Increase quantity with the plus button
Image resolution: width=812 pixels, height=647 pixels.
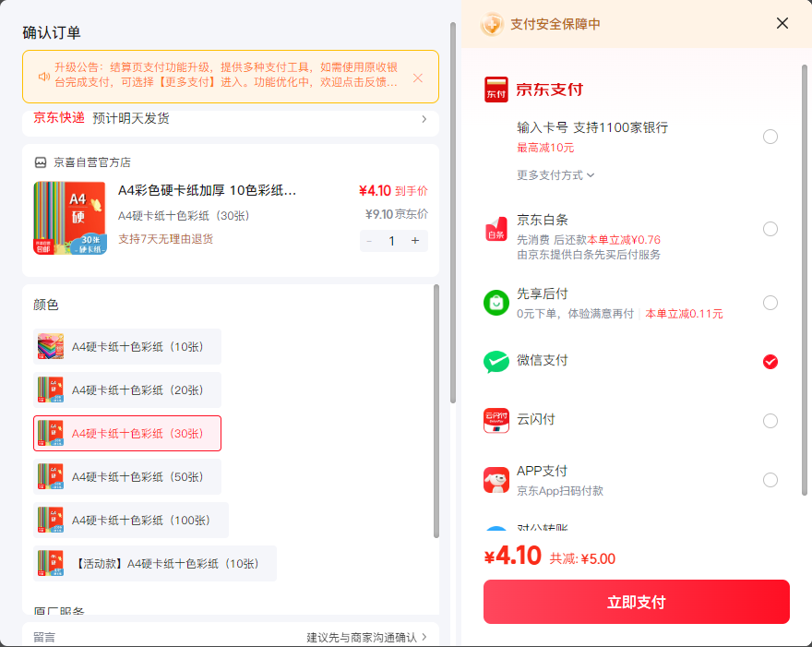coord(415,241)
